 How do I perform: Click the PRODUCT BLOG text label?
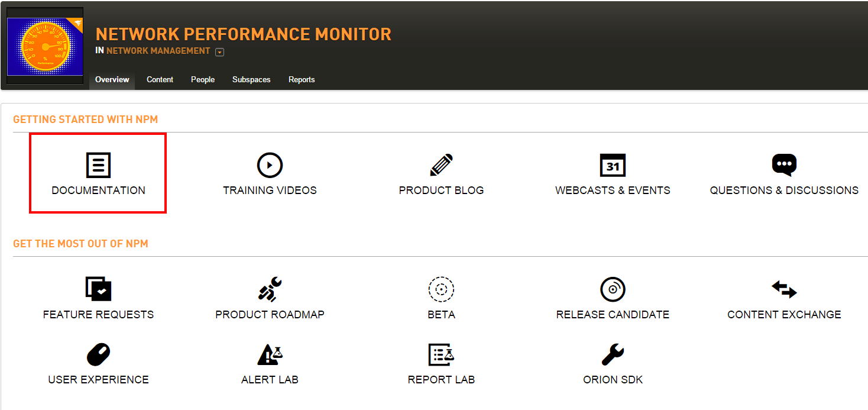[441, 191]
